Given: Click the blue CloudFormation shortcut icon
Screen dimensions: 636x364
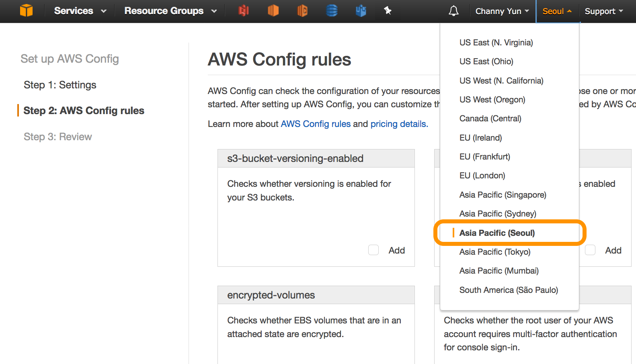Looking at the screenshot, I should 361,10.
